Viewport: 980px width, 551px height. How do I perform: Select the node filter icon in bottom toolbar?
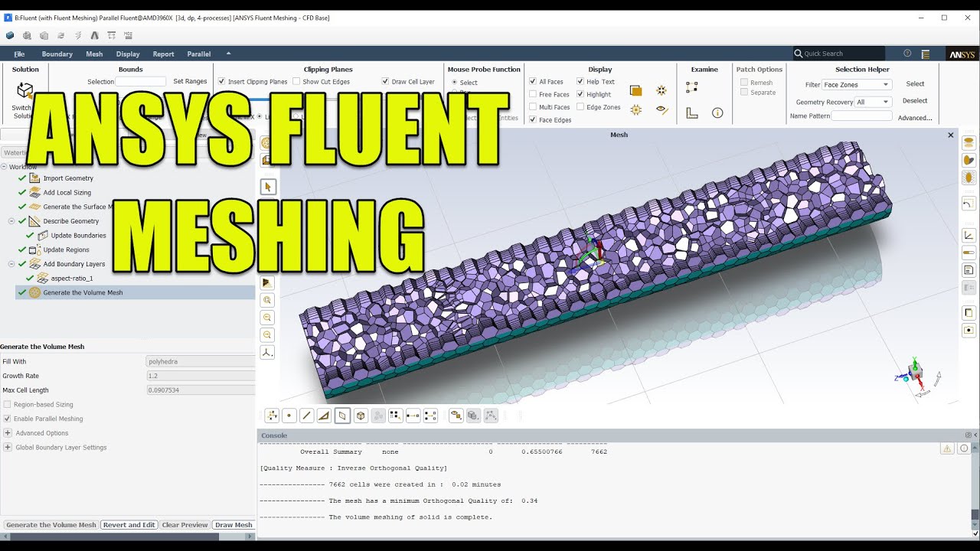click(x=289, y=416)
